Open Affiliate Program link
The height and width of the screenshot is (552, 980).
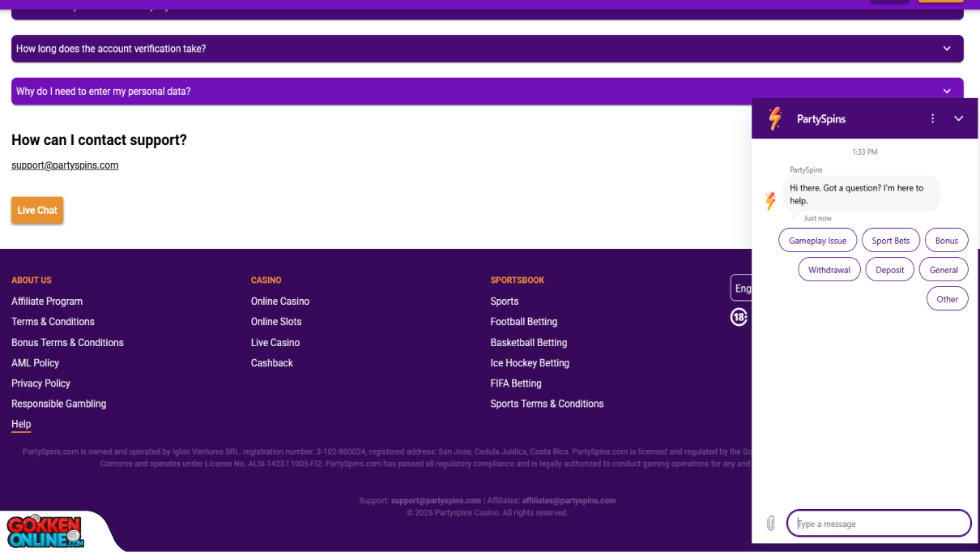47,302
